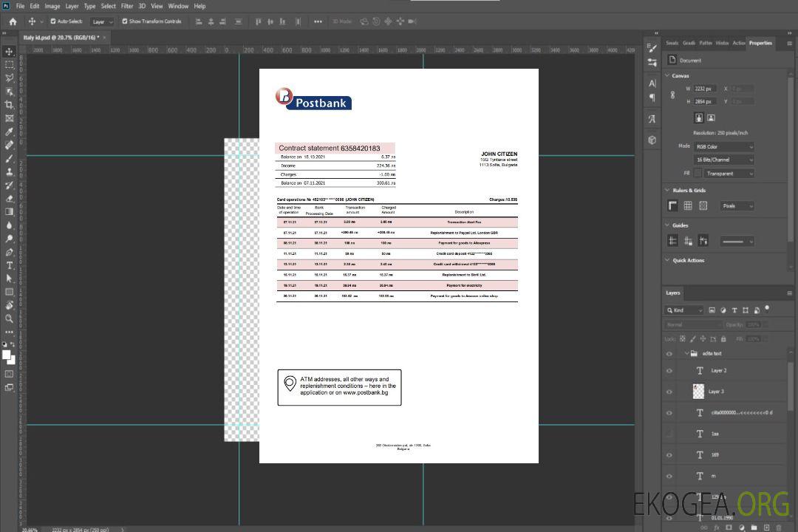Open the Paragraph panel icon
Viewport: 798px width, 532px height.
pos(652,98)
